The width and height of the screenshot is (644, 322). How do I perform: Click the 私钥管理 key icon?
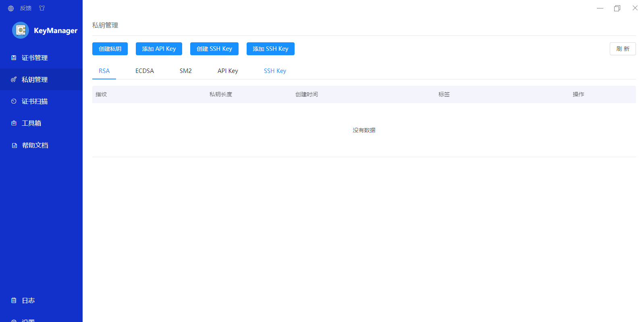(14, 79)
